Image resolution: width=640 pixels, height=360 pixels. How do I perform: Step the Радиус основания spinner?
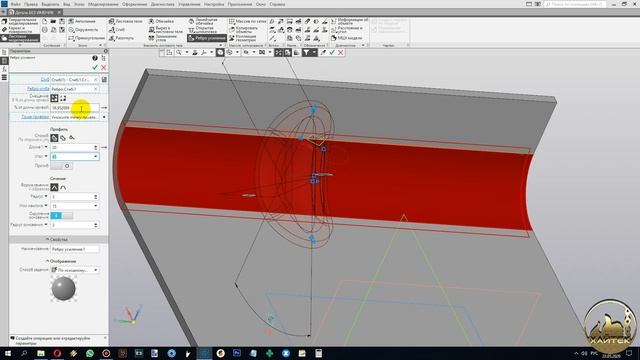[96, 225]
